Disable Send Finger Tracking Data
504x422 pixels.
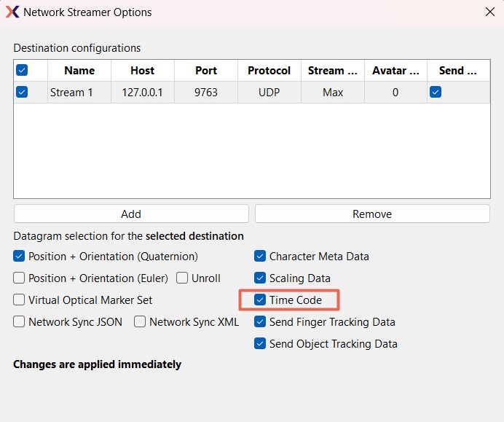(x=260, y=321)
